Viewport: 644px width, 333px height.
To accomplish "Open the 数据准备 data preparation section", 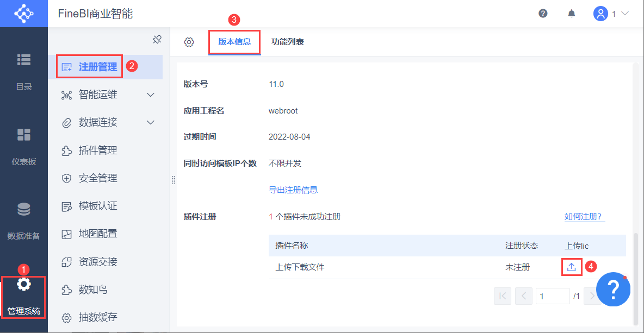I will (24, 222).
